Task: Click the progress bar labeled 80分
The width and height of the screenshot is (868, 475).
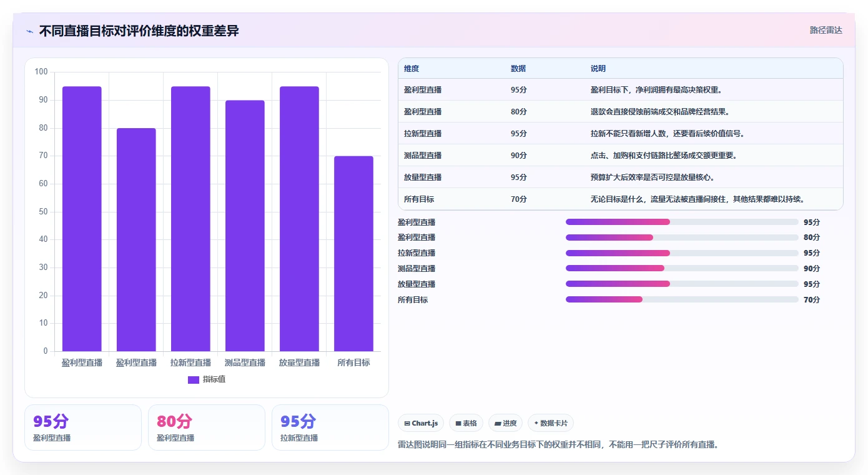Action: coord(682,237)
